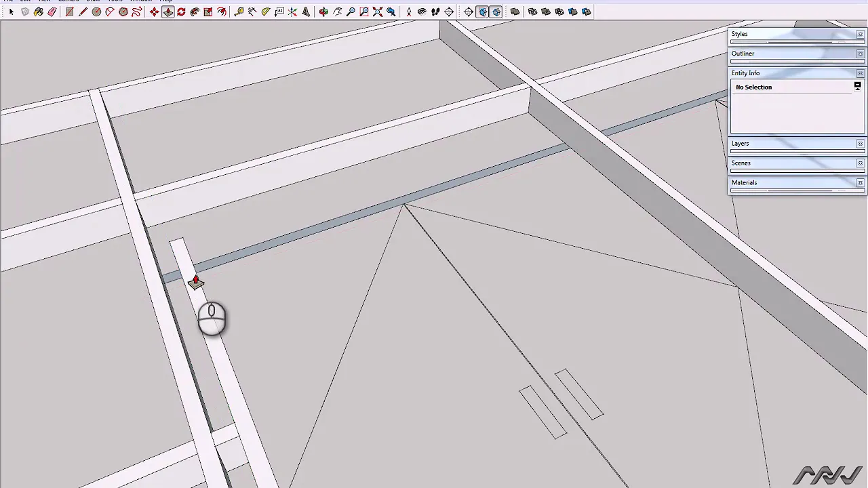The image size is (868, 488).
Task: Pick the Freehand drawing tool
Action: pyautogui.click(x=137, y=12)
